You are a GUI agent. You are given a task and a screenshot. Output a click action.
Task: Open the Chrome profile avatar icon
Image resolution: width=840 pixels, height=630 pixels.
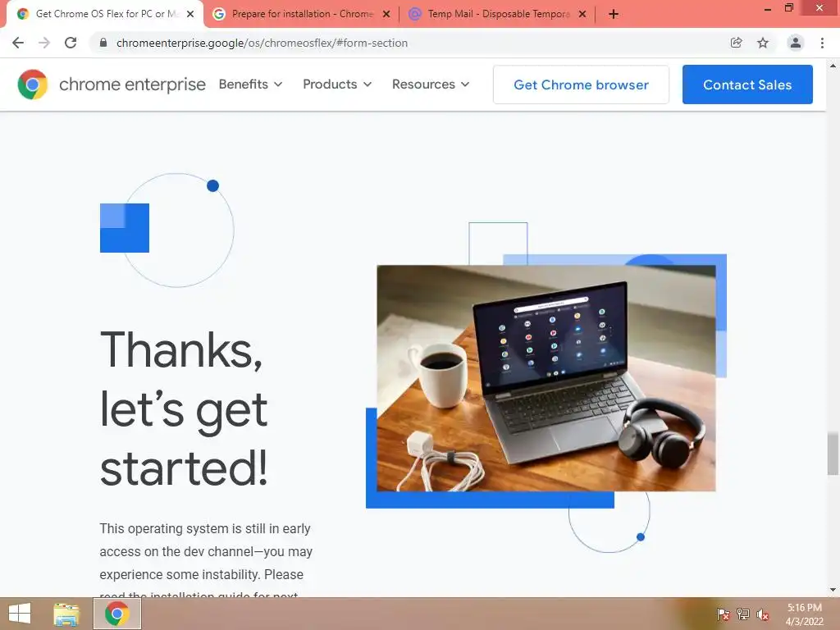point(796,43)
